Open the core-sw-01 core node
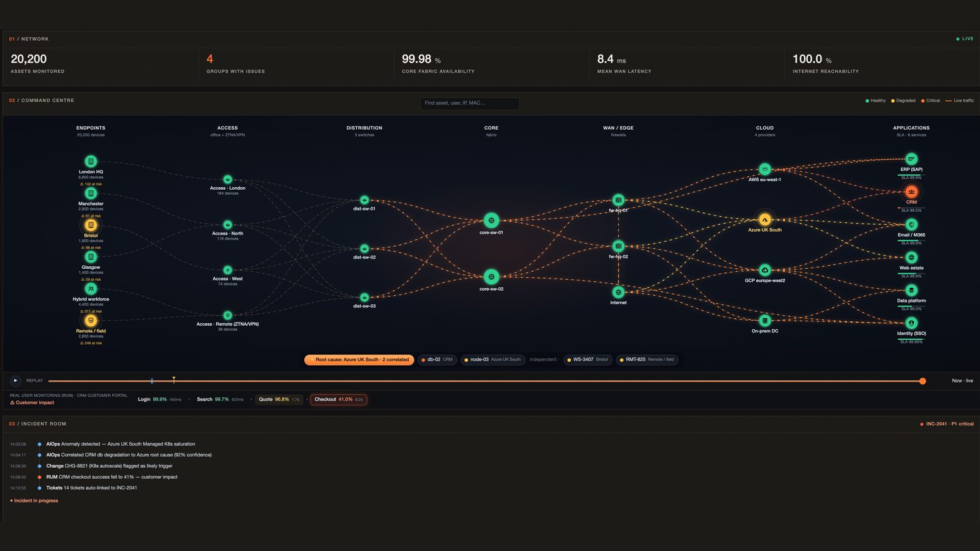Viewport: 980px width, 551px height. pos(491,220)
